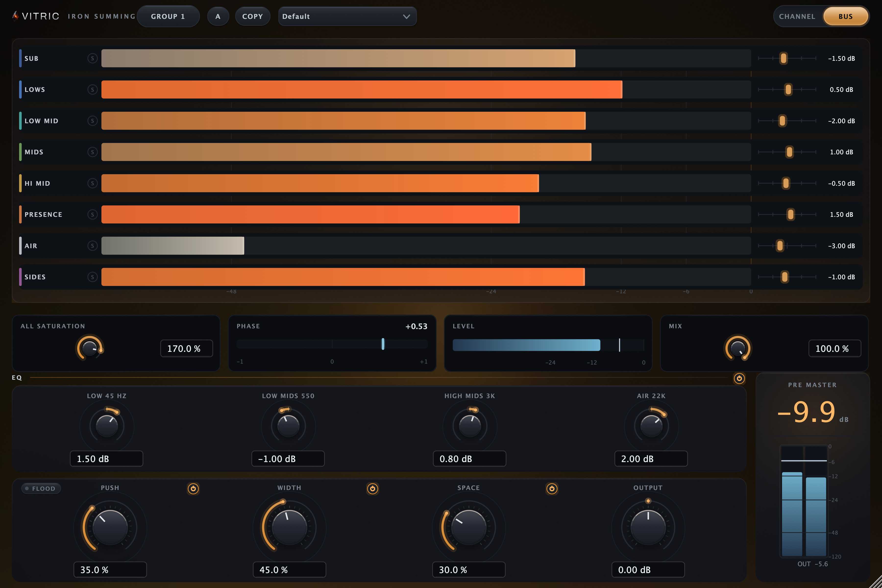
Task: Toggle the WIDTH power button
Action: (x=372, y=489)
